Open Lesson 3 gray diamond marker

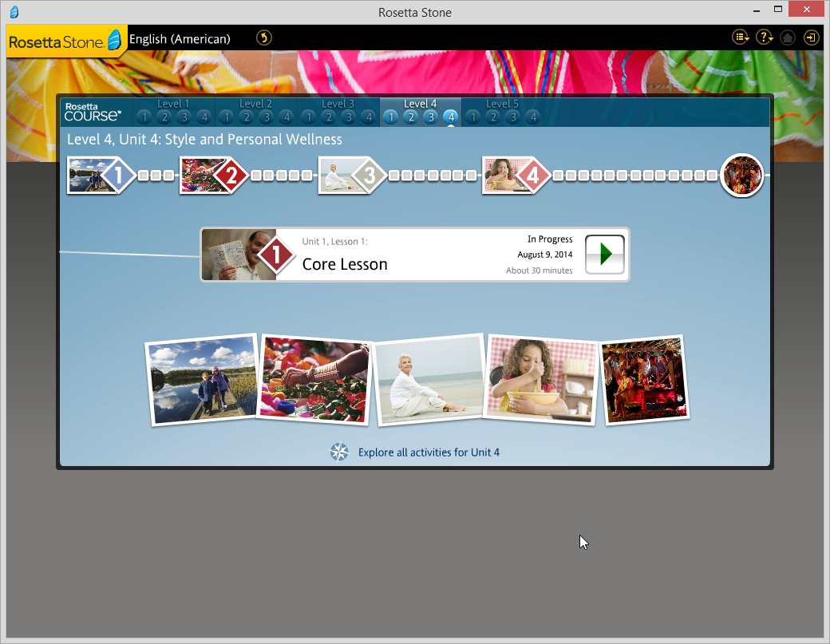click(x=370, y=175)
